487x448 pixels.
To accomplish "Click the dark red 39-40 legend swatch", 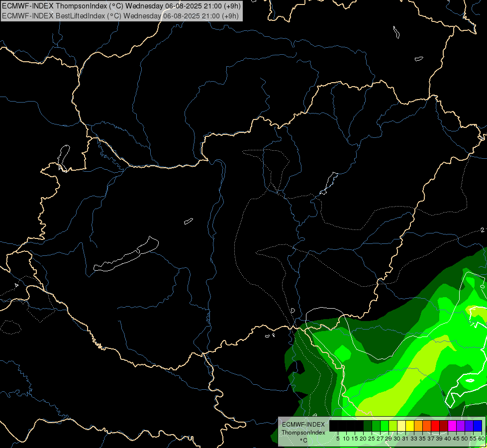I will (x=444, y=426).
